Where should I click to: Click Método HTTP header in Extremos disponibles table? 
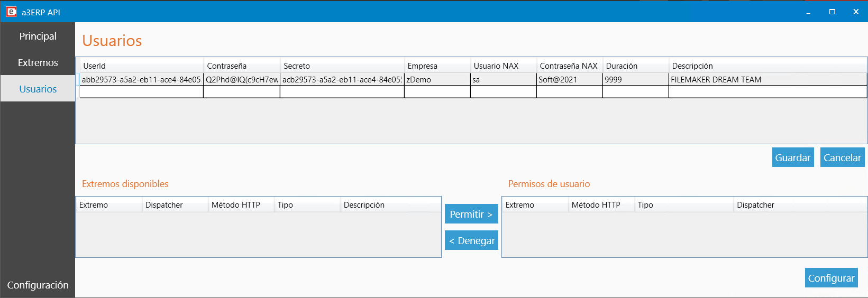click(x=241, y=204)
